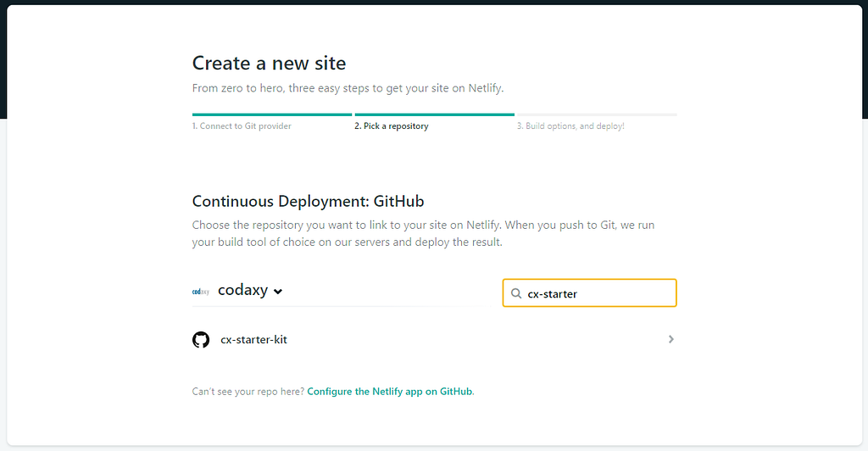Click the green progress bar above step 2
This screenshot has height=451, width=868.
[435, 114]
